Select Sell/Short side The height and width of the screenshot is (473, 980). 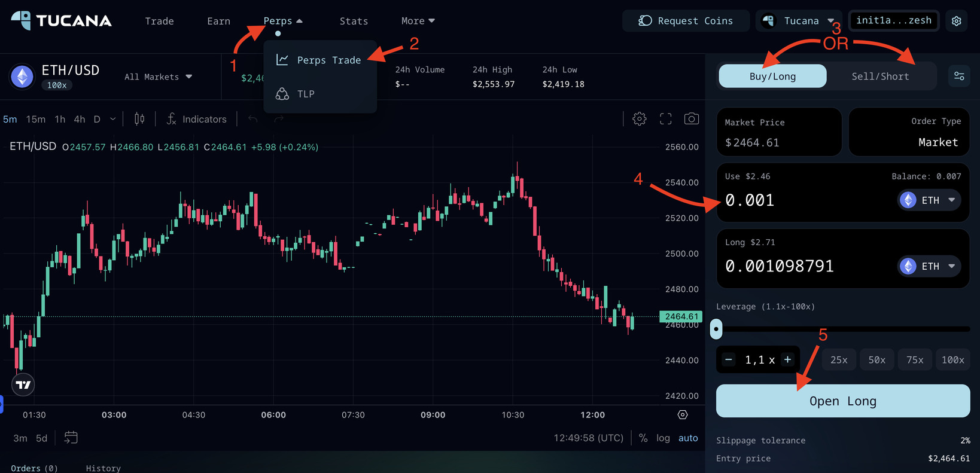(x=880, y=76)
